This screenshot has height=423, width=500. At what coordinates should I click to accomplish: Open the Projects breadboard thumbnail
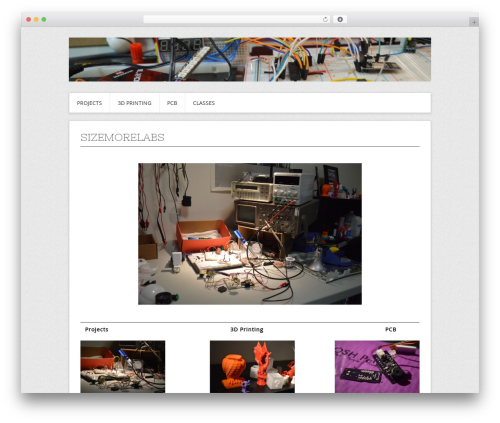tap(123, 366)
